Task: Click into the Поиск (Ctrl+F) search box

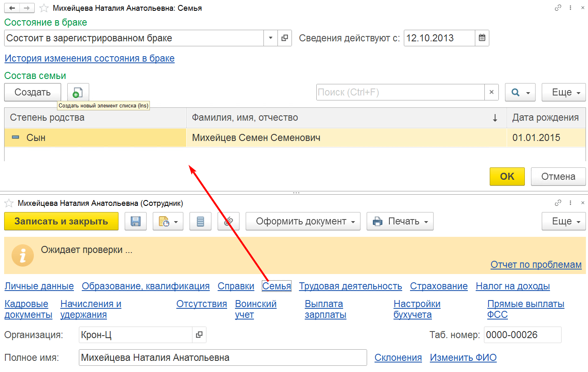Action: pyautogui.click(x=401, y=92)
